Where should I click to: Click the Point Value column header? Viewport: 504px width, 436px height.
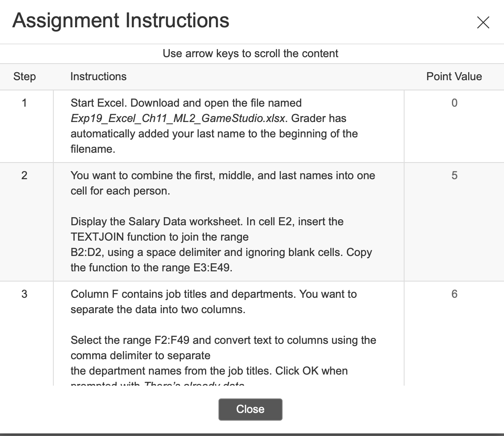(454, 76)
